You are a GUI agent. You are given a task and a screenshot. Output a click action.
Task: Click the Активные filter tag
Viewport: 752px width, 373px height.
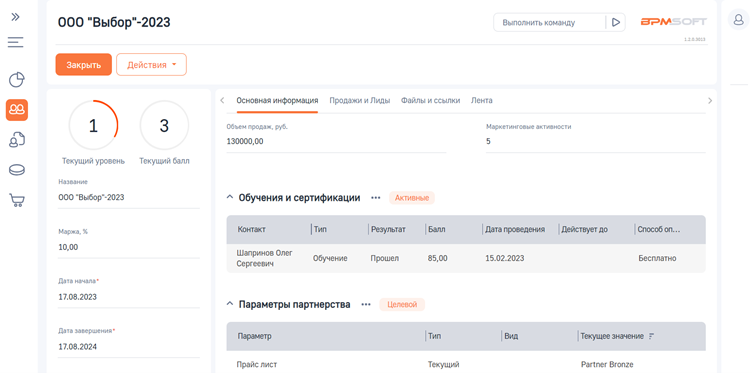point(411,198)
